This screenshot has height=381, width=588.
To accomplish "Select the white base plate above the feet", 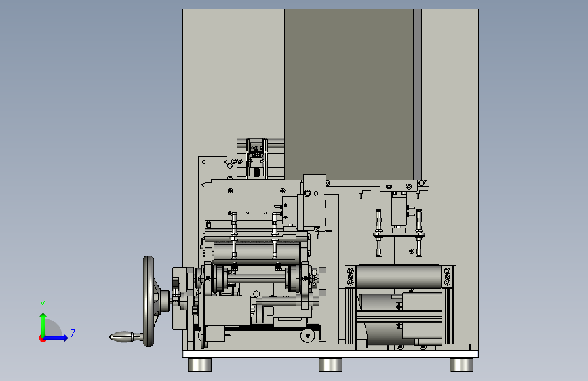I will [x=330, y=354].
